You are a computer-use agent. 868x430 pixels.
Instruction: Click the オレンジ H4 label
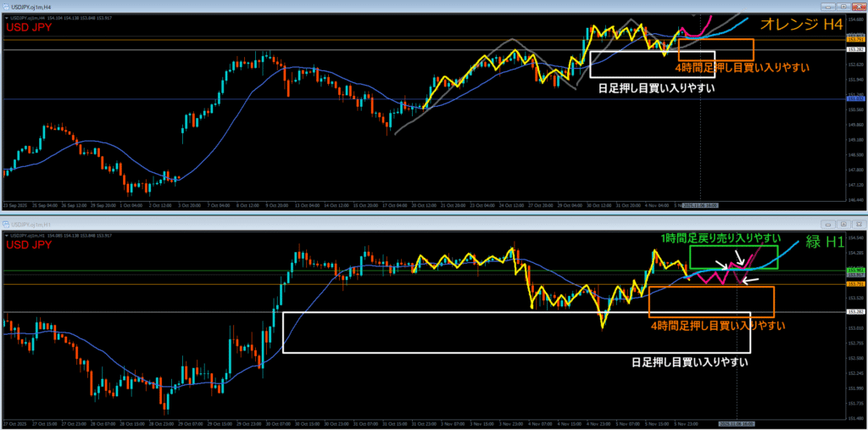coord(802,25)
